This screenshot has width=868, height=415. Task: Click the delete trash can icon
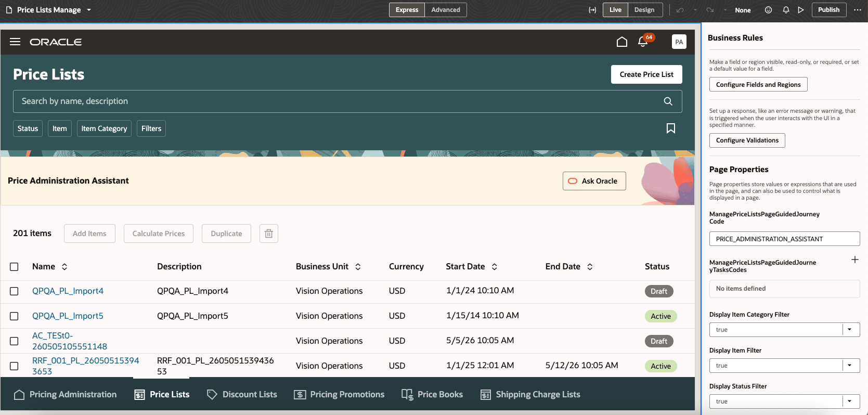click(x=269, y=234)
